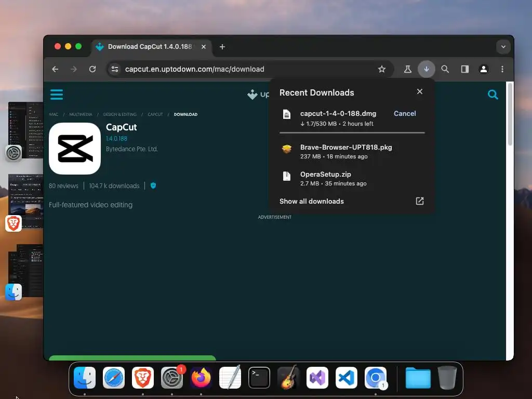This screenshot has width=532, height=399.
Task: Open the Uptodown hamburger menu
Action: point(57,95)
